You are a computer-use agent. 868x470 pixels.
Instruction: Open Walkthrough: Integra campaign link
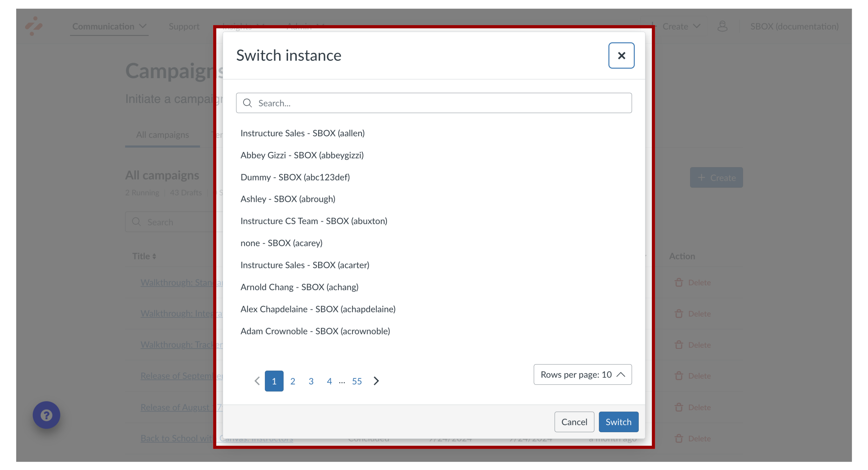click(x=182, y=314)
